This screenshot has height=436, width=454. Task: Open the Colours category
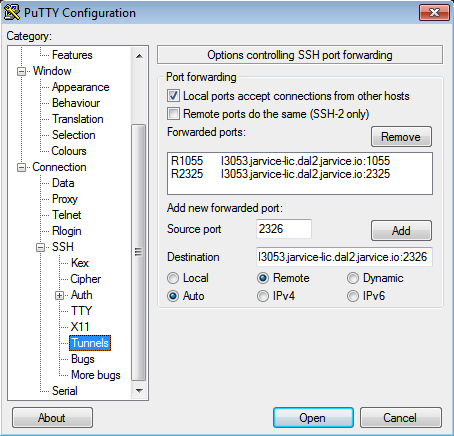(69, 151)
